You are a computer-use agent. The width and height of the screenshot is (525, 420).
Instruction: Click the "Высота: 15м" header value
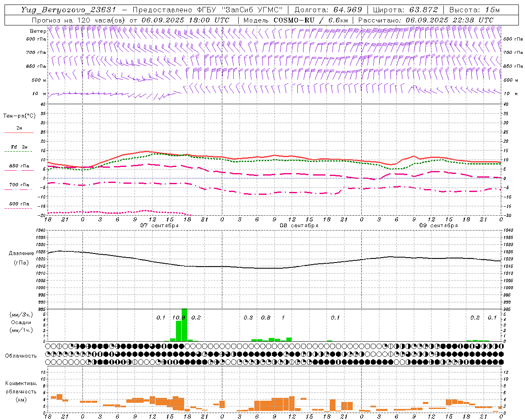coord(475,10)
